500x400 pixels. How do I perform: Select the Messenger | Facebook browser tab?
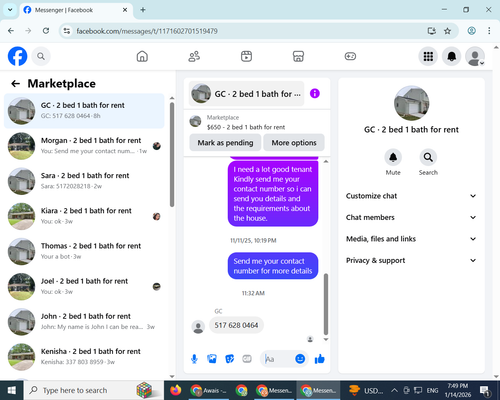point(76,10)
